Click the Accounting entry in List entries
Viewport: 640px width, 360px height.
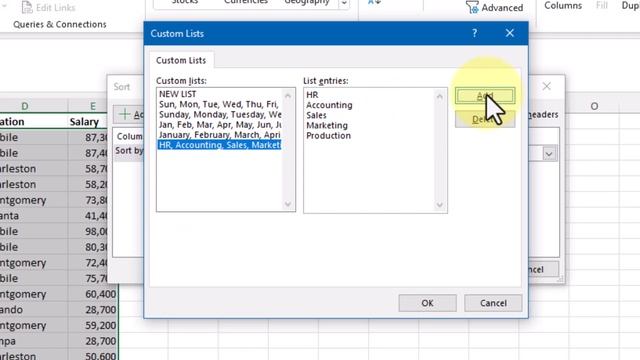point(329,105)
